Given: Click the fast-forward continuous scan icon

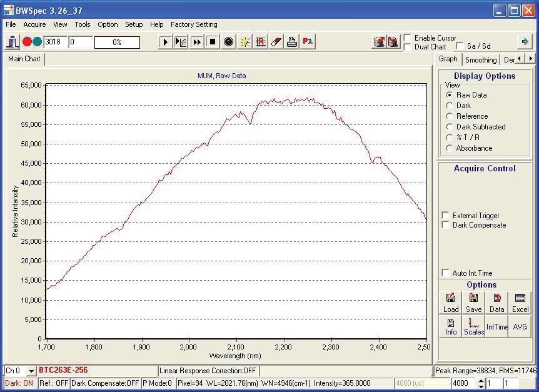Looking at the screenshot, I should click(x=197, y=42).
